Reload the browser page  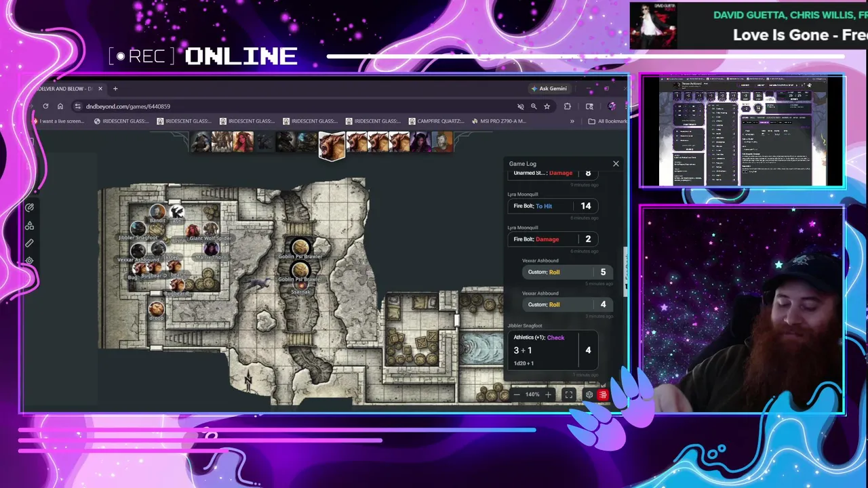coord(45,106)
